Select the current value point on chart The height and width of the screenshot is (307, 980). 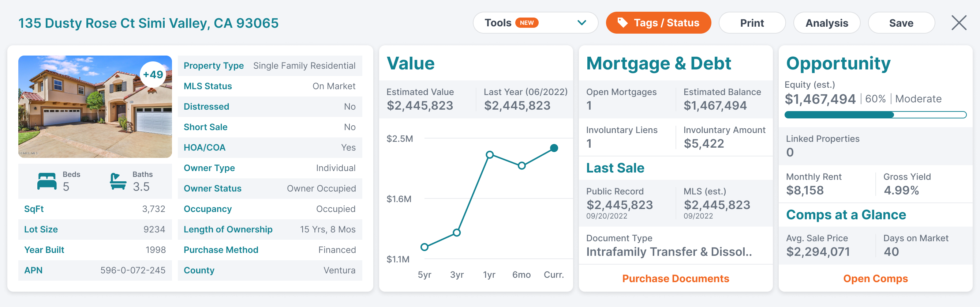[x=554, y=148]
